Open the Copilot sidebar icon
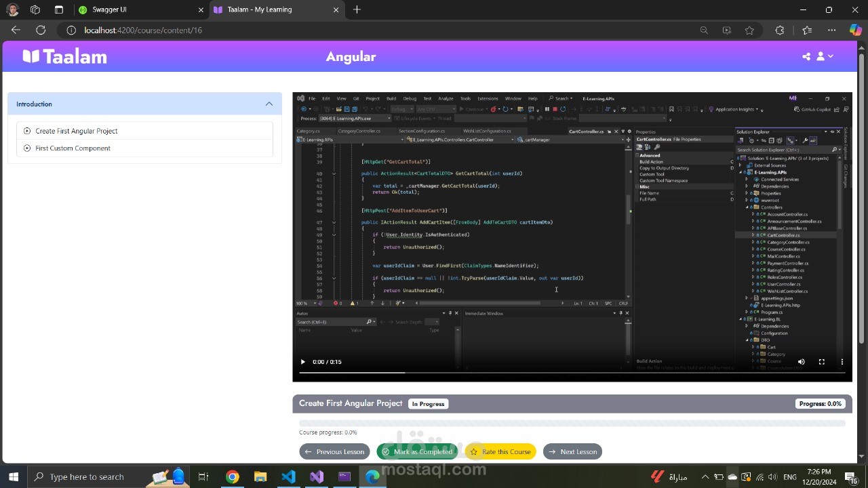 [856, 30]
